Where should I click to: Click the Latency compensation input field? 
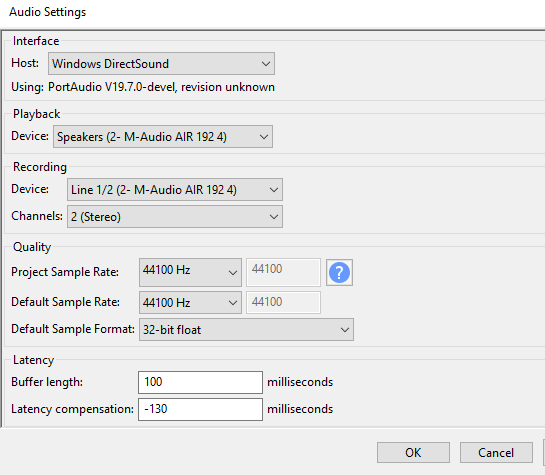pyautogui.click(x=200, y=409)
